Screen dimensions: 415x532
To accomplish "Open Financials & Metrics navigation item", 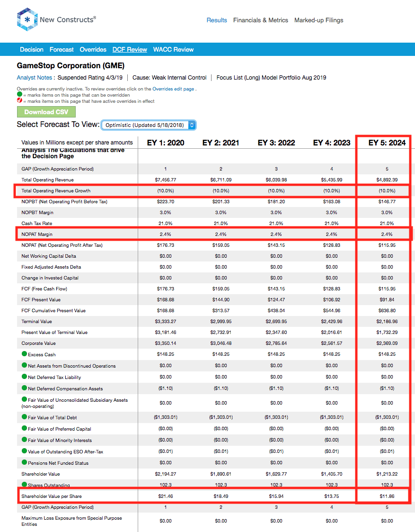I will pos(261,20).
